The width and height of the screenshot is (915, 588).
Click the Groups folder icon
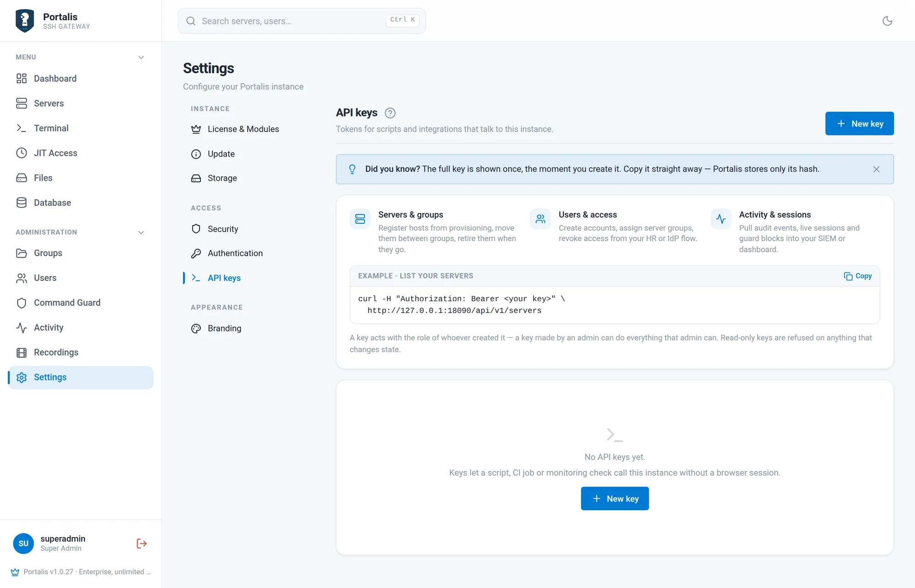22,253
